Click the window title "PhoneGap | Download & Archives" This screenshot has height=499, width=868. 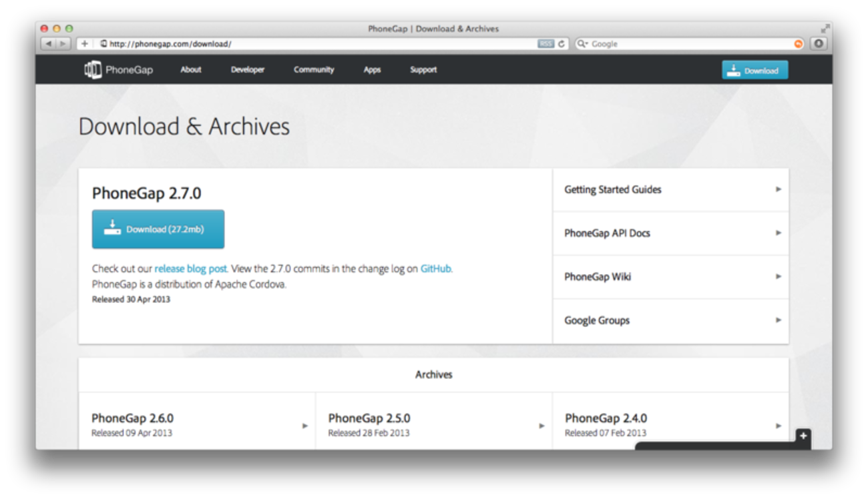coord(433,29)
